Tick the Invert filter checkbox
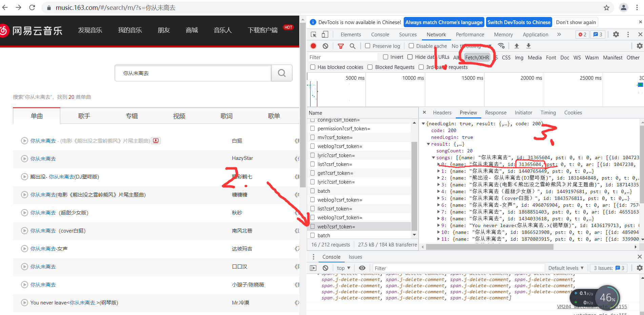 pyautogui.click(x=385, y=57)
